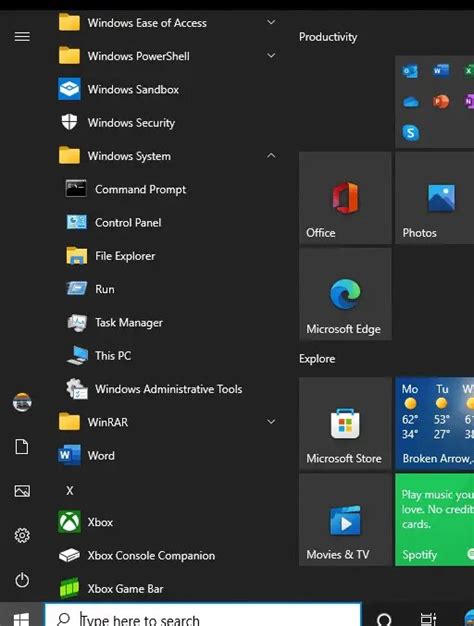
Task: Open Skype in the Productivity tile folder
Action: point(411,133)
